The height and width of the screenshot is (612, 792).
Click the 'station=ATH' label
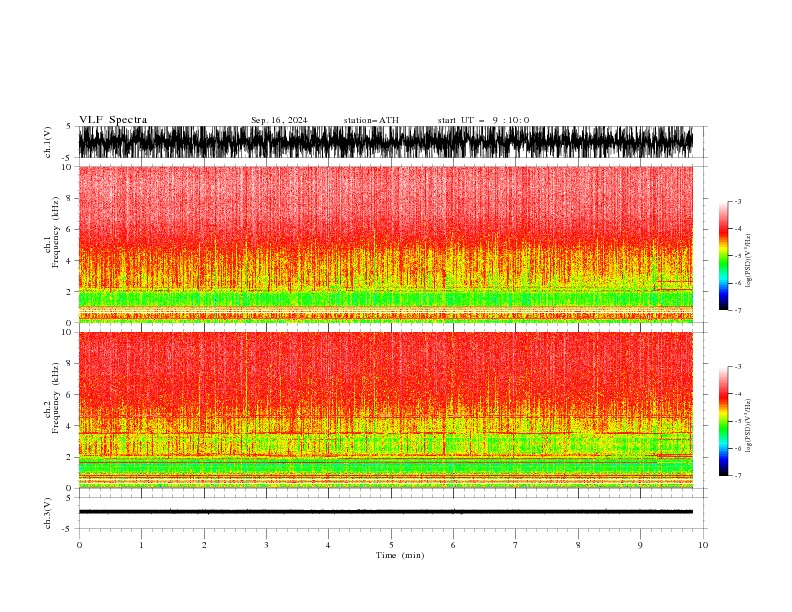pyautogui.click(x=371, y=120)
